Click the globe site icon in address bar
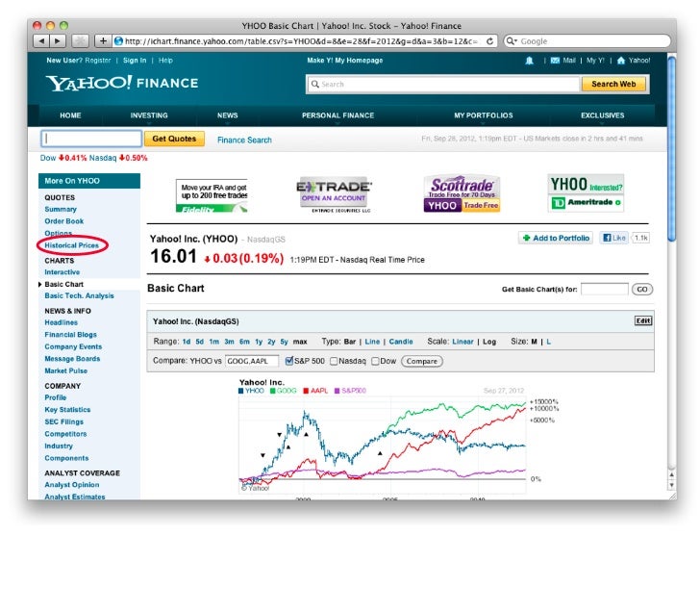Image resolution: width=700 pixels, height=612 pixels. tap(118, 41)
